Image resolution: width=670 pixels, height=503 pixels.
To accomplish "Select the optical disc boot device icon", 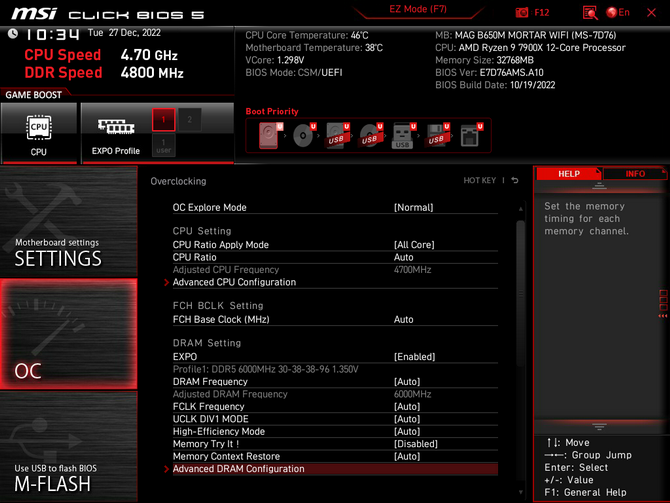I will pos(304,135).
